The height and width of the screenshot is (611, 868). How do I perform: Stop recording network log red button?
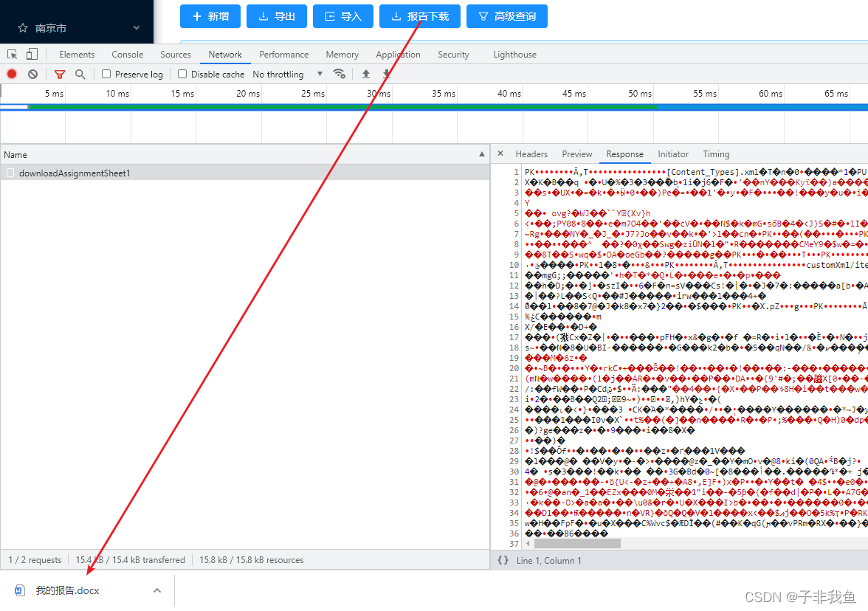(12, 74)
